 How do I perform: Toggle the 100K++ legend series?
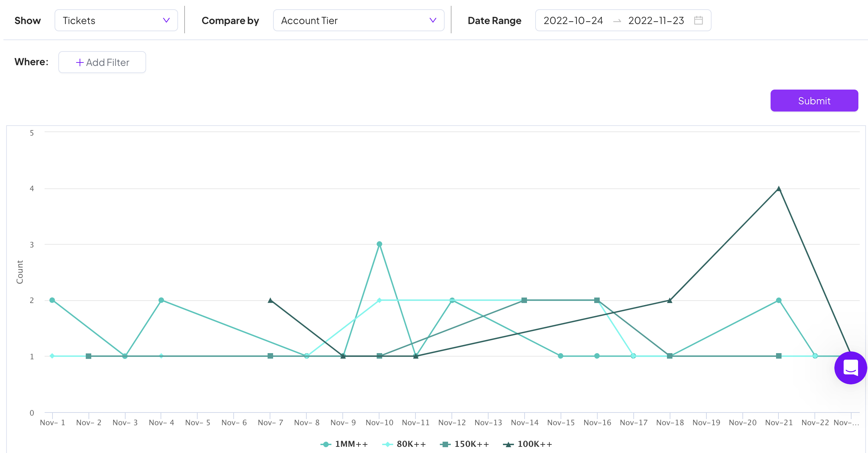tap(528, 444)
